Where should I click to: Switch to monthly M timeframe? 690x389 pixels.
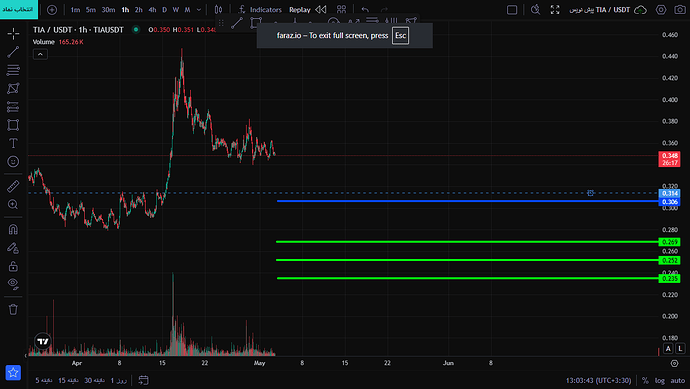[x=187, y=10]
